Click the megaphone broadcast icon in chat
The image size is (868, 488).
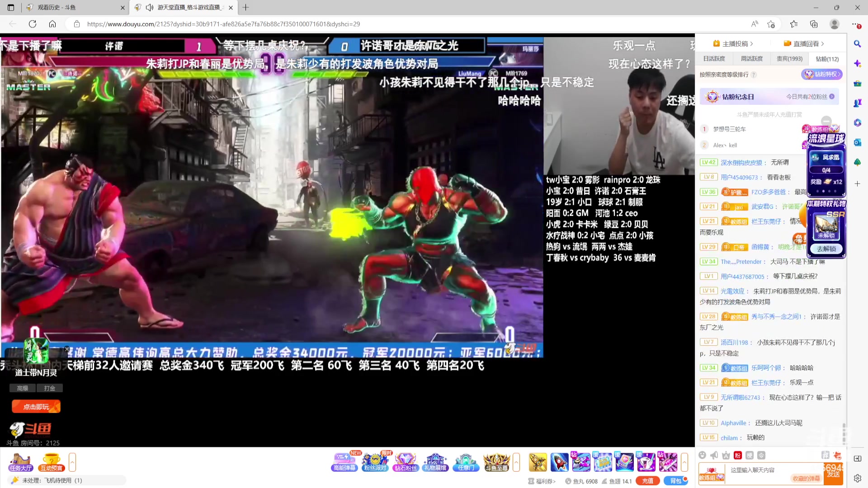point(714,455)
